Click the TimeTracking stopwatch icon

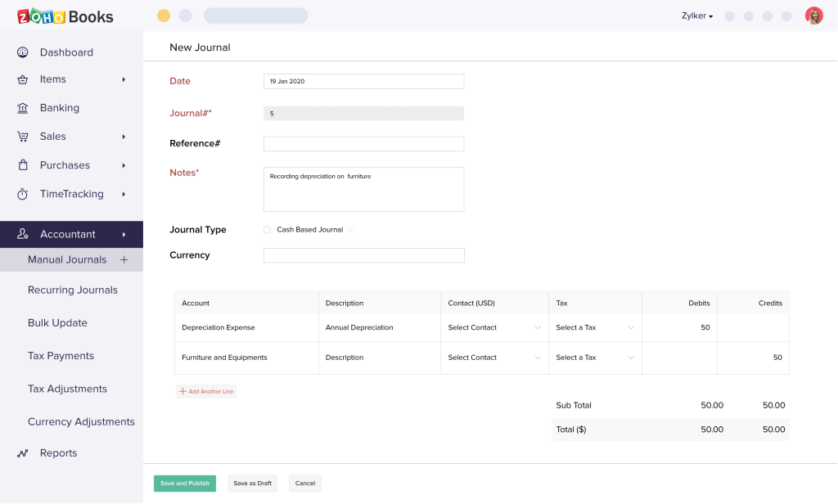click(x=23, y=194)
